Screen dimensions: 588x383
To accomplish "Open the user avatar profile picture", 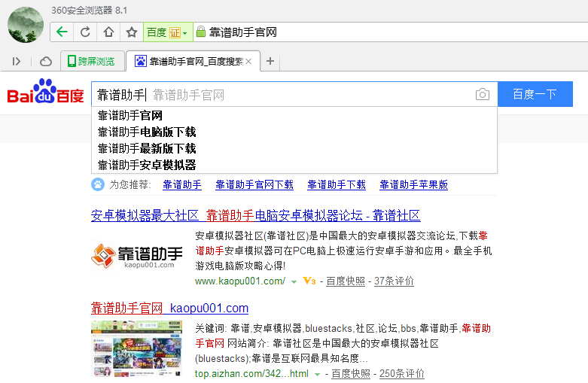I will pyautogui.click(x=26, y=25).
